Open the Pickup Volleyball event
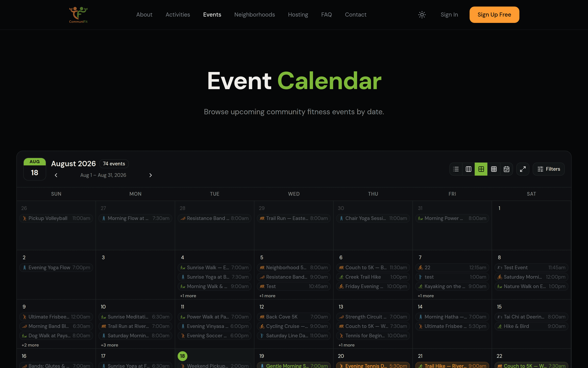 pos(56,218)
